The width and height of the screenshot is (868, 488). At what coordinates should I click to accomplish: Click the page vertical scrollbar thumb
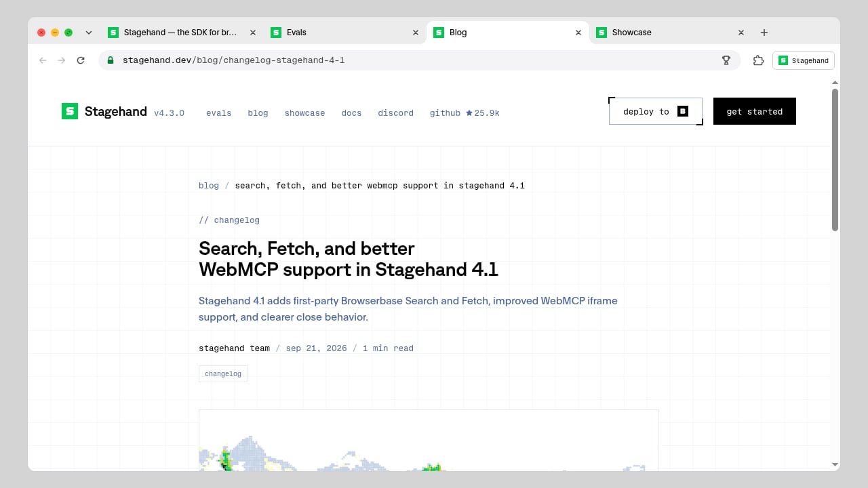pos(835,159)
